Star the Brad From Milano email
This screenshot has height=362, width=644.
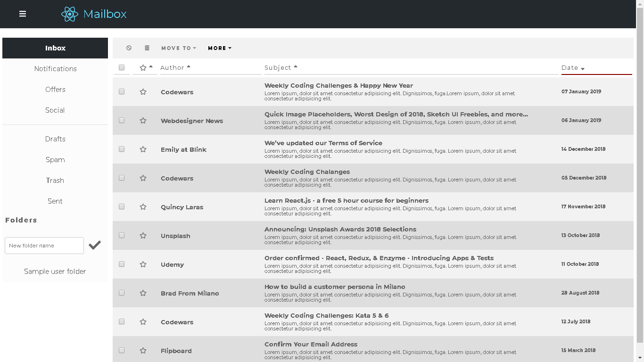(x=143, y=293)
